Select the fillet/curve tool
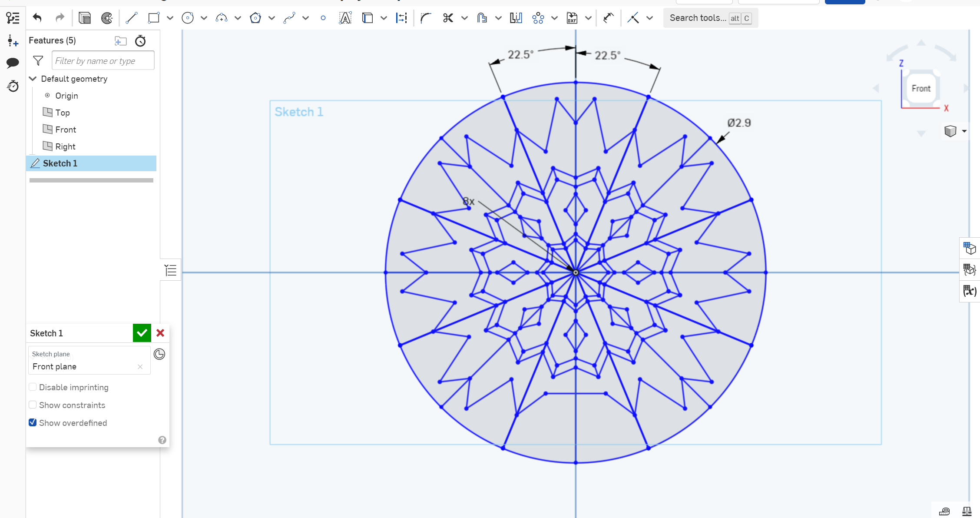The height and width of the screenshot is (518, 980). pos(426,18)
